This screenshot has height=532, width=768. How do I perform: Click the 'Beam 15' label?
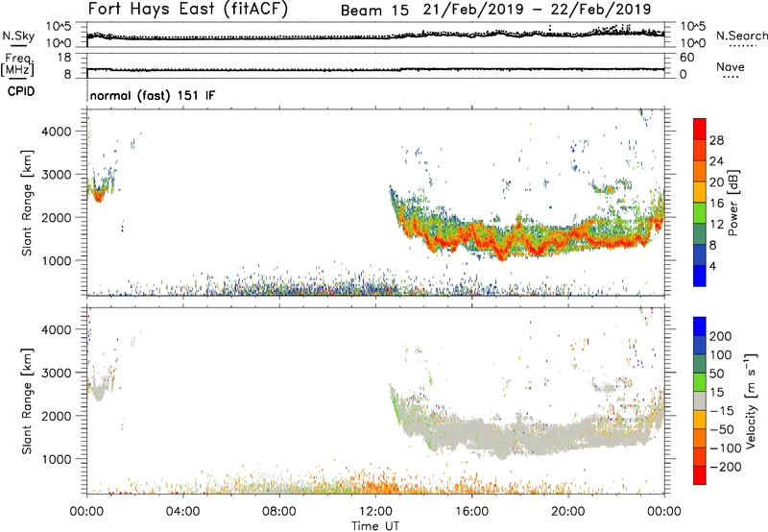pos(374,11)
